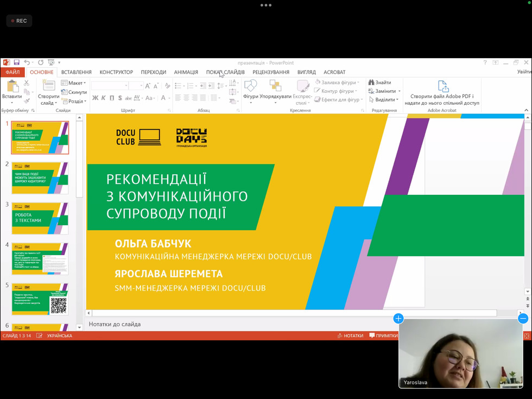Click the Cut scissors icon
The width and height of the screenshot is (532, 399).
point(27,83)
